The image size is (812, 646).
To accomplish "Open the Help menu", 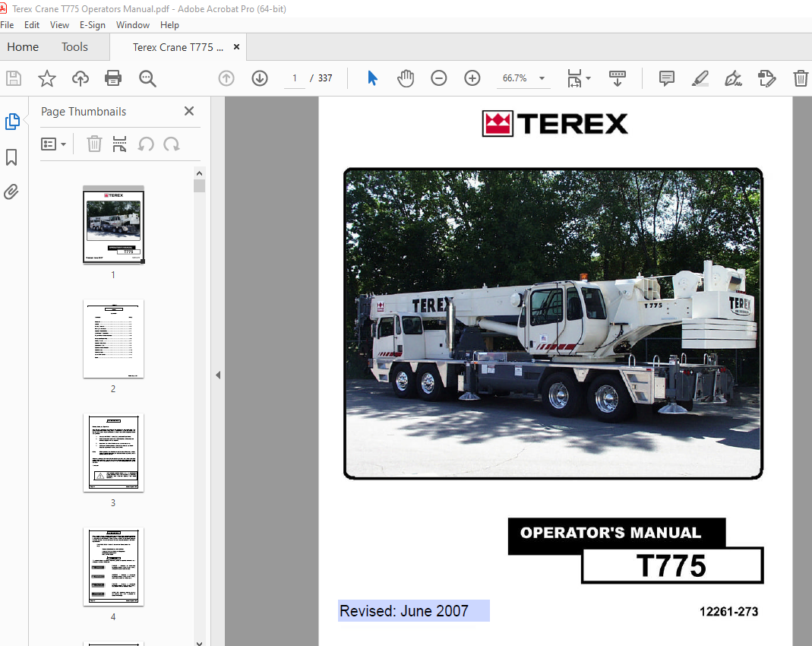I will (169, 25).
